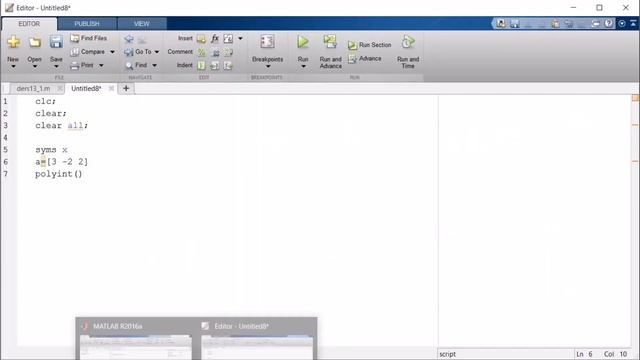This screenshot has width=640, height=360.
Task: Minimize the toolstrip using the top-right arrow
Action: (x=633, y=24)
